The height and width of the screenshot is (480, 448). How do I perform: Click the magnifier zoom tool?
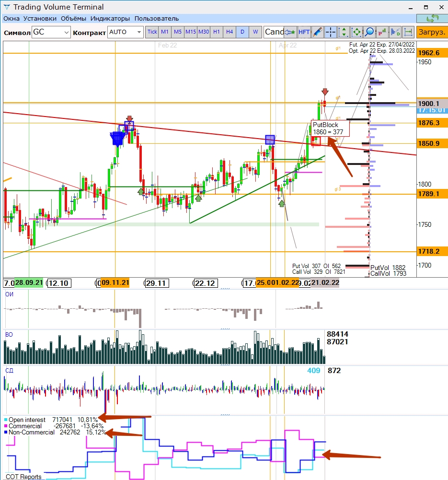tap(369, 32)
